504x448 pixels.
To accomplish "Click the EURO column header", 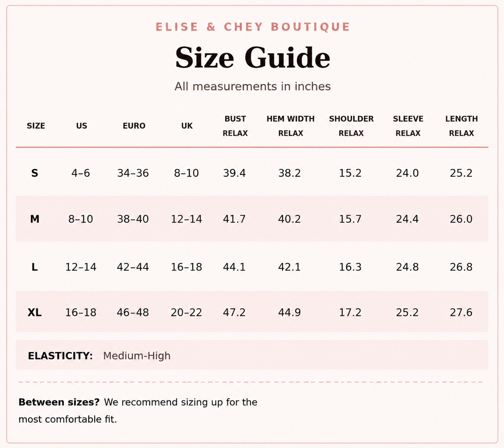I will click(x=134, y=126).
